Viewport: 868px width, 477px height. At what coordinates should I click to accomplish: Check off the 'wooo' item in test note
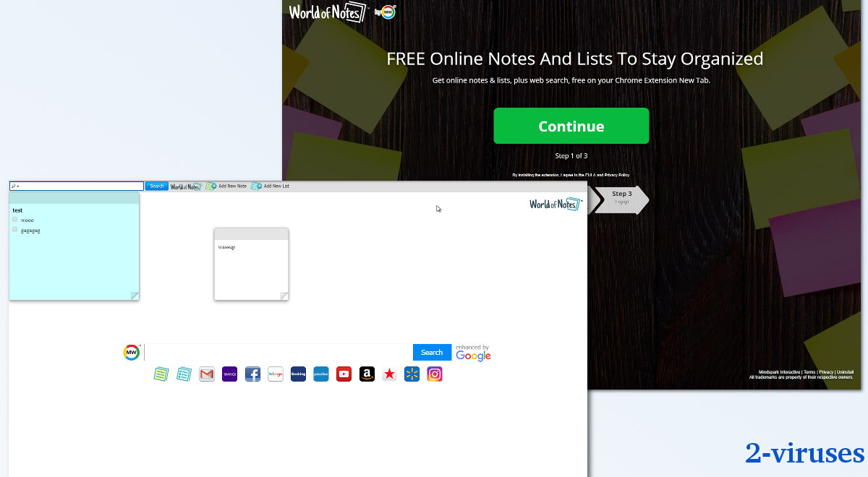tap(14, 220)
